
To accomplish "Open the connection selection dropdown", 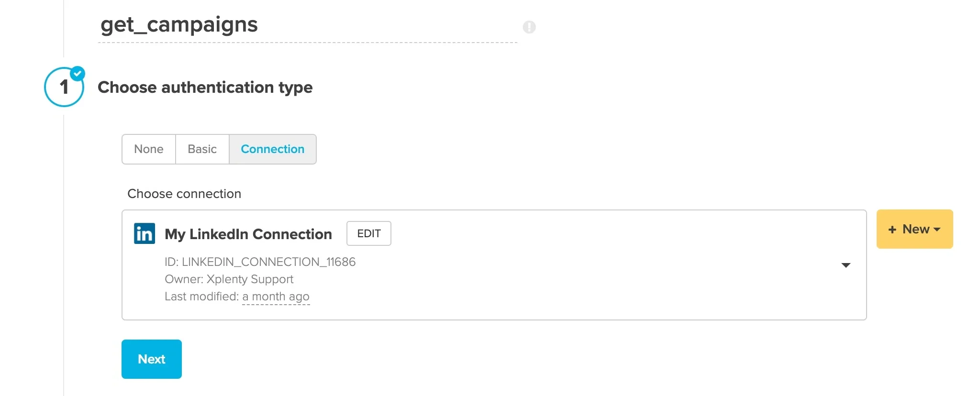I will click(x=846, y=265).
